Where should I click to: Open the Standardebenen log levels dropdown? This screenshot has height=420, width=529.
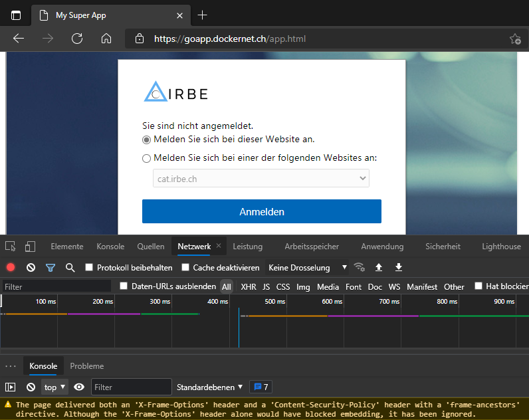click(209, 387)
